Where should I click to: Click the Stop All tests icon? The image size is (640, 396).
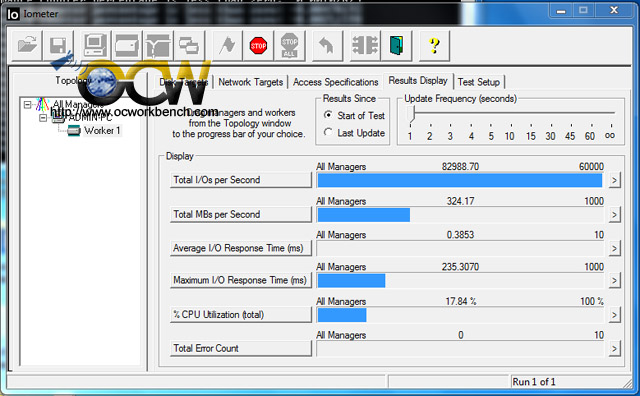(289, 45)
